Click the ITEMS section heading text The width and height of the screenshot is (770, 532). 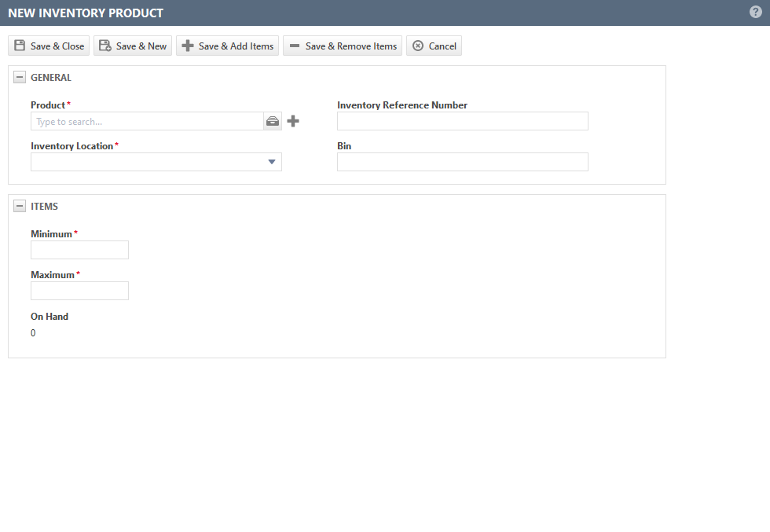(x=44, y=207)
